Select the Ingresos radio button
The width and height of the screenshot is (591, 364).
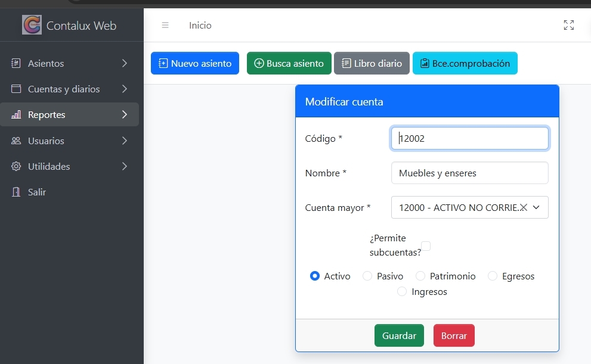(402, 292)
